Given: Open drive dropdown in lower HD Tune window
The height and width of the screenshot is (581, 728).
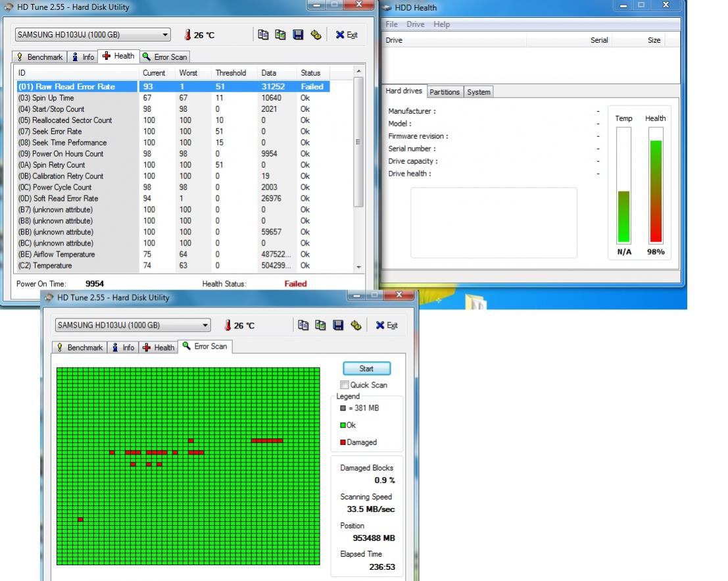Looking at the screenshot, I should (x=133, y=325).
